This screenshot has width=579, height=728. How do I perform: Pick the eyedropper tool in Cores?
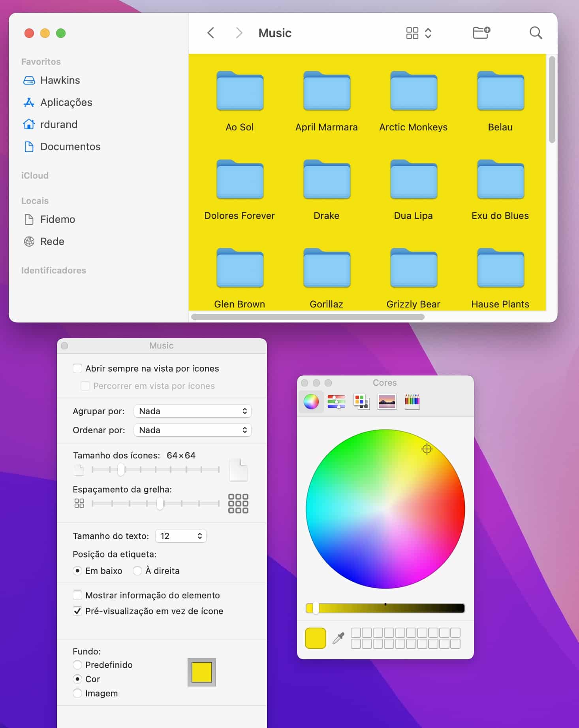(338, 638)
